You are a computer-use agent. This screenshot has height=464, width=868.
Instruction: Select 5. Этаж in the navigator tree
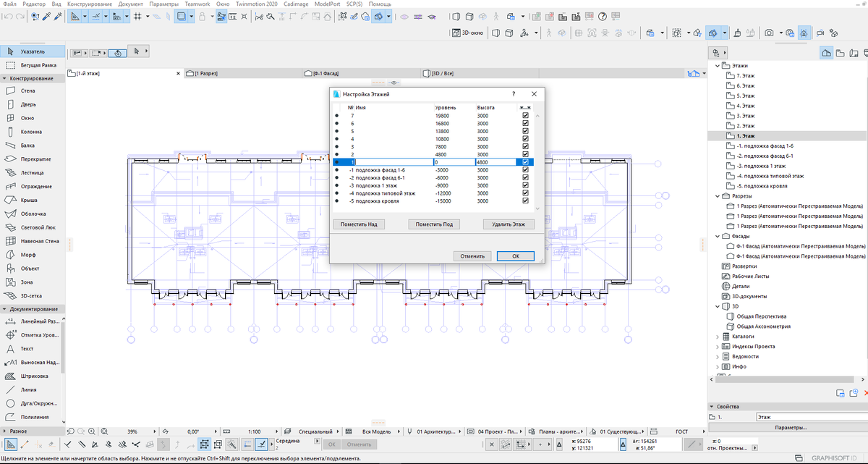(x=744, y=96)
